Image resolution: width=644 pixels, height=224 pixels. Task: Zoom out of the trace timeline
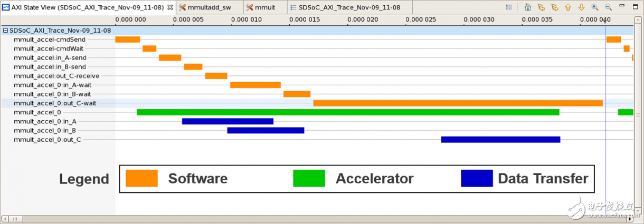tap(608, 7)
